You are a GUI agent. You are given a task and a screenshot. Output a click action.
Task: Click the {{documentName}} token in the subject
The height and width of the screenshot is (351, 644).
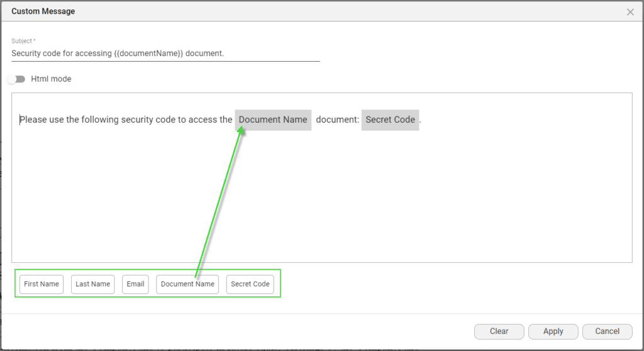tap(150, 53)
